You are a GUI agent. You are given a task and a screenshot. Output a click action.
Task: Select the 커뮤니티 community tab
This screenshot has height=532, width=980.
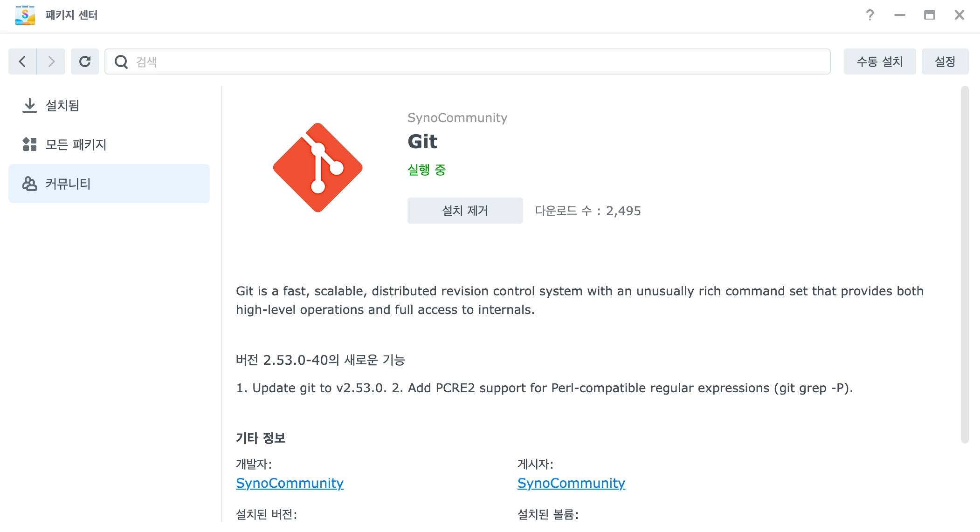(109, 184)
